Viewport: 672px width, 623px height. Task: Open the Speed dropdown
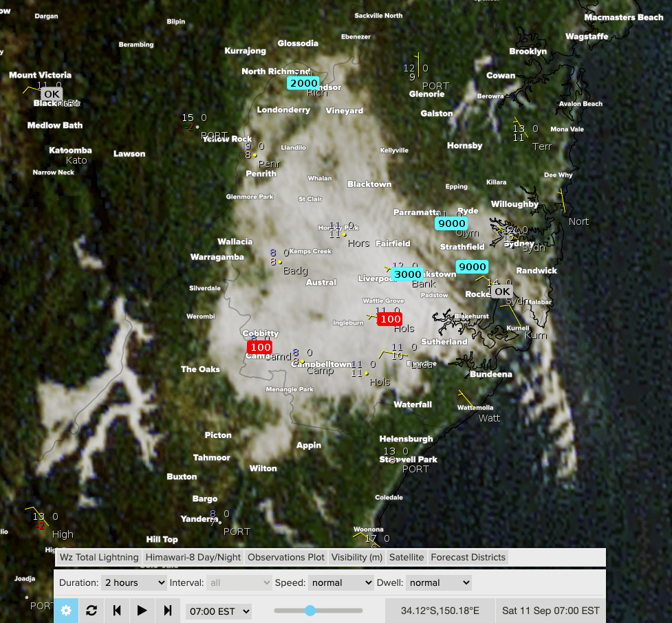point(340,582)
